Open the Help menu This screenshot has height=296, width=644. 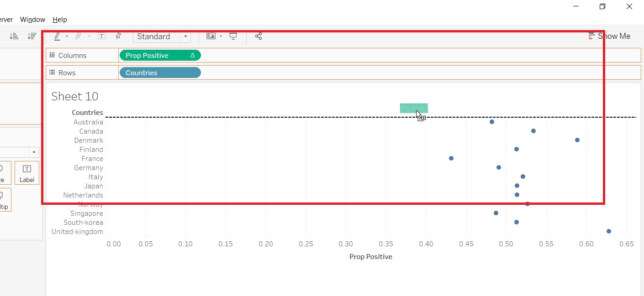tap(60, 20)
